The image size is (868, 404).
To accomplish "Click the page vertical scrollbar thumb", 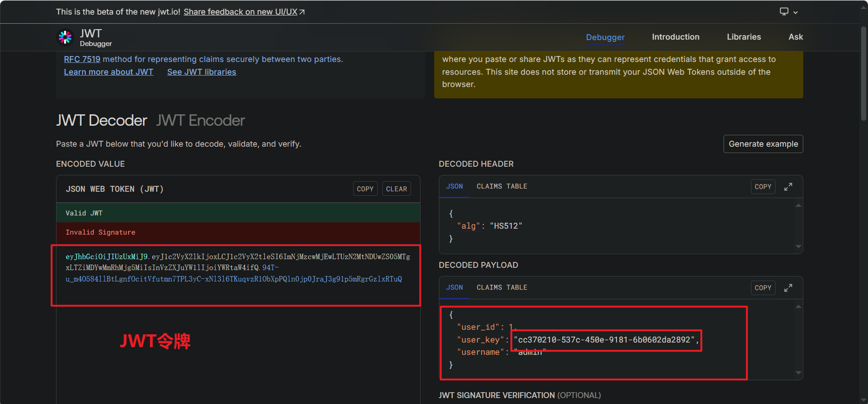I will [x=863, y=73].
